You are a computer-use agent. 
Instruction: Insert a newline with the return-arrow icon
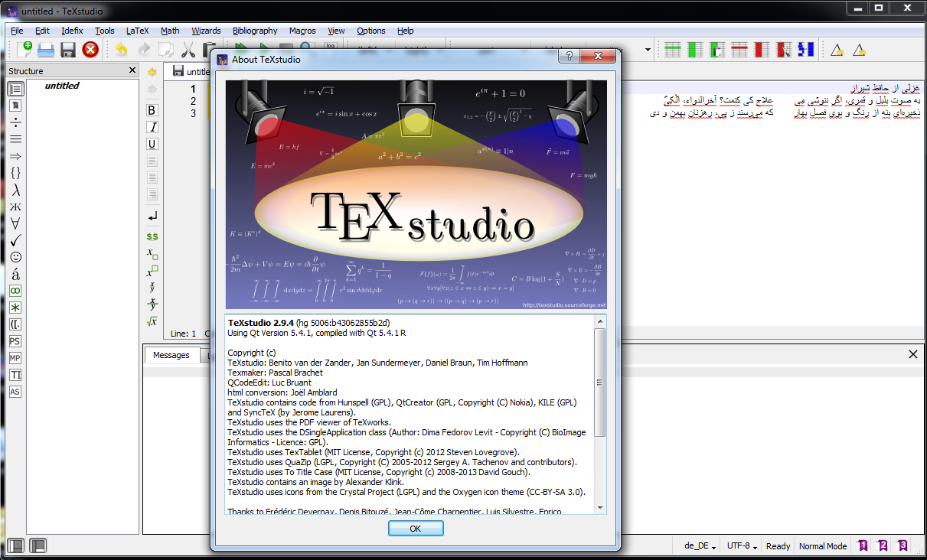[152, 216]
